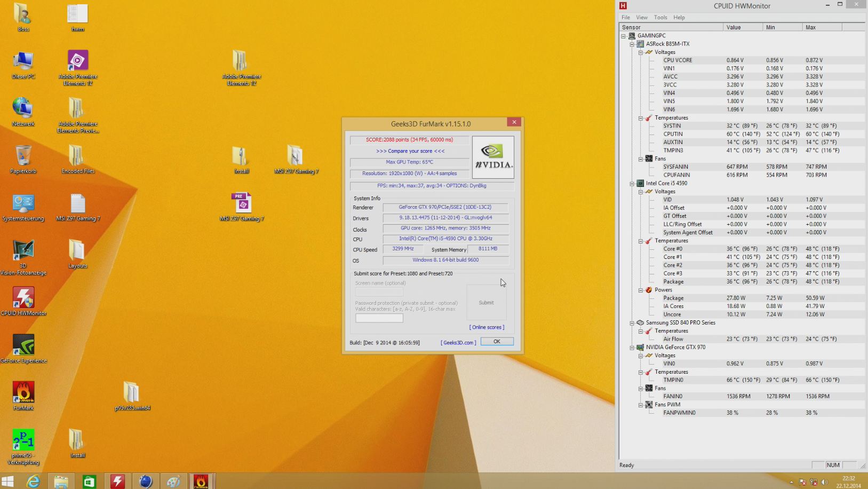The height and width of the screenshot is (489, 868).
Task: Open the Help menu in HWMonitor
Action: tap(679, 18)
